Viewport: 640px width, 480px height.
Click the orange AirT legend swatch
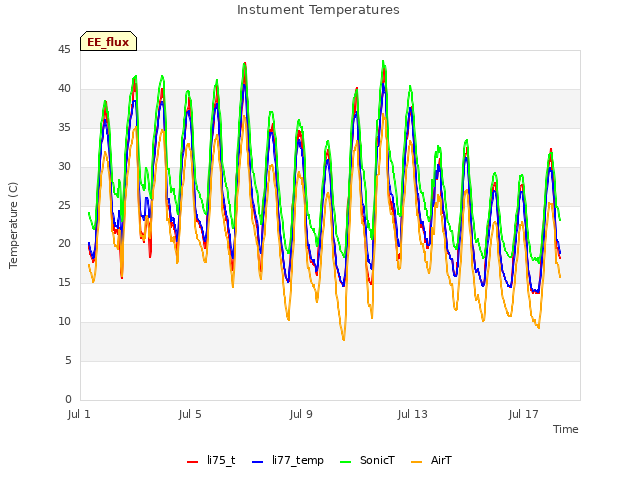tap(416, 462)
